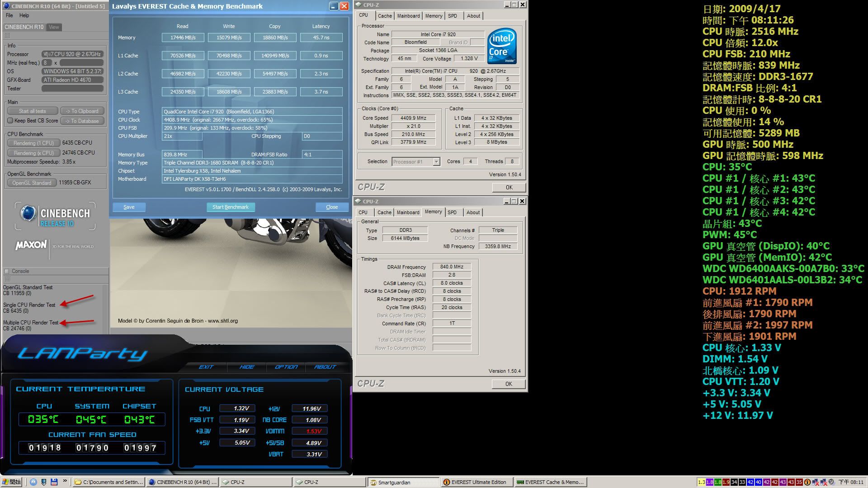Screen dimensions: 868x488
Task: Toggle the Console checkbox in Cinebench
Action: click(x=7, y=271)
